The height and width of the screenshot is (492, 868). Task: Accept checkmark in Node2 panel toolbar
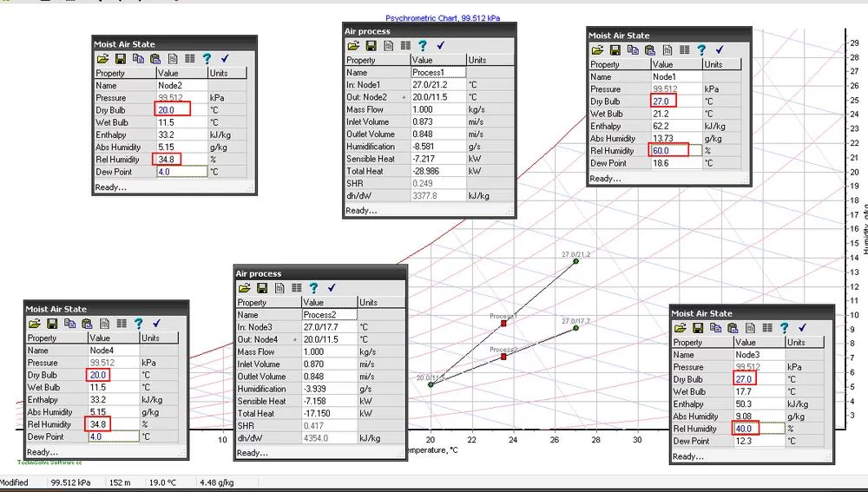pos(225,58)
